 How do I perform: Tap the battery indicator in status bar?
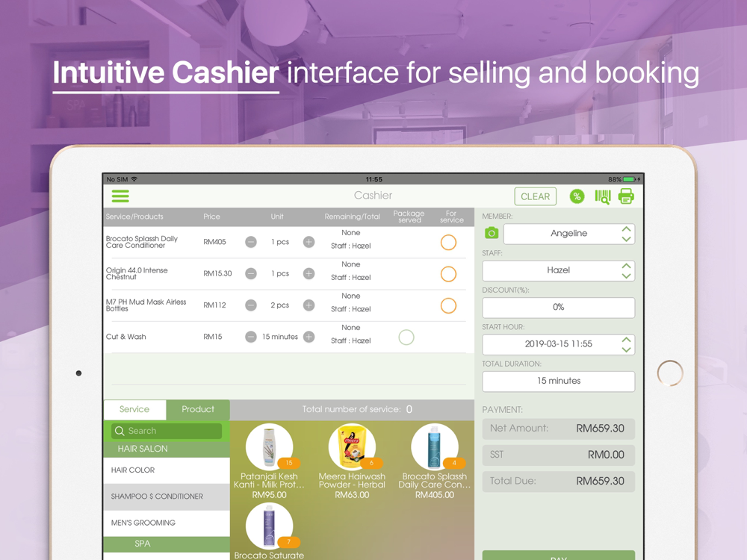629,179
